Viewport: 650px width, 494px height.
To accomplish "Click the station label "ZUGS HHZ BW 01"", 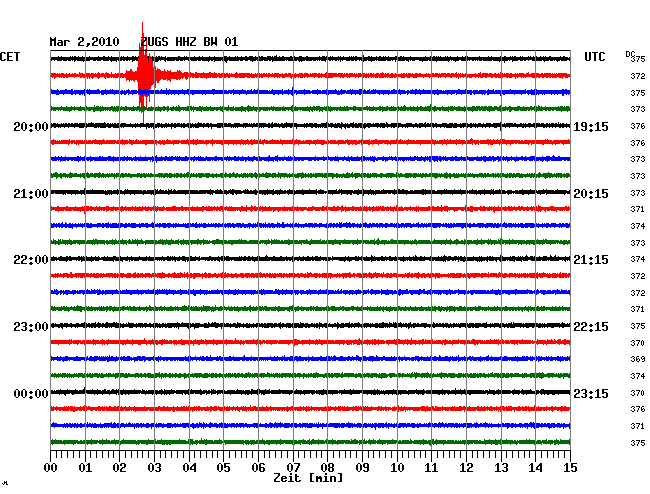I will pyautogui.click(x=189, y=42).
